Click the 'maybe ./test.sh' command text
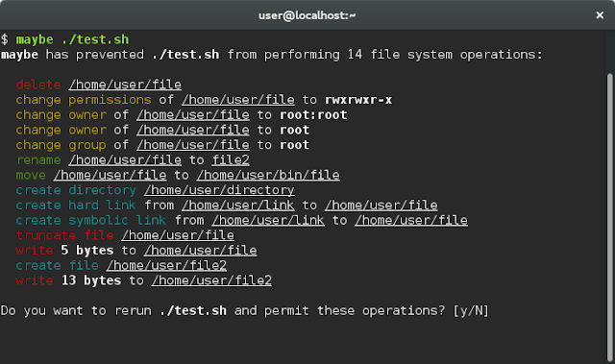 (72, 39)
